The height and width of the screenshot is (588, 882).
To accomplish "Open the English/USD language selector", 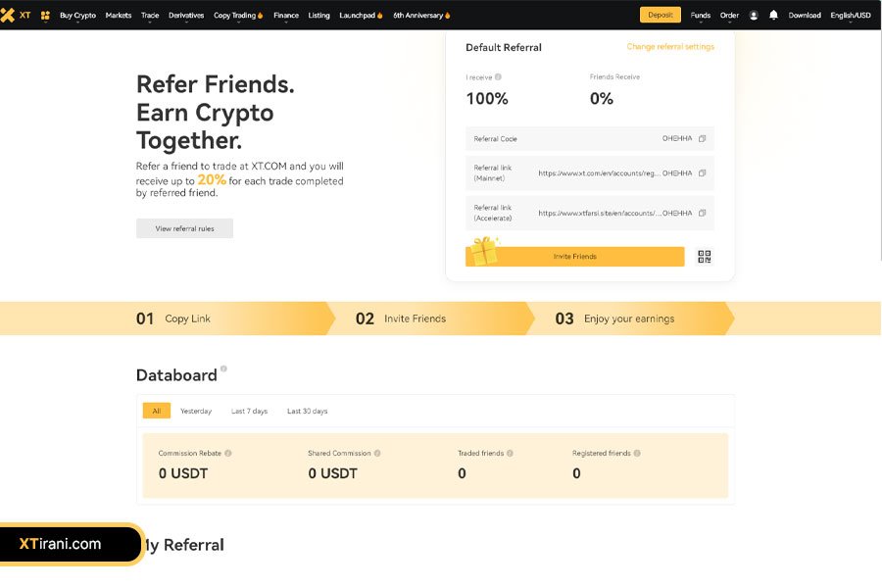I will point(850,16).
